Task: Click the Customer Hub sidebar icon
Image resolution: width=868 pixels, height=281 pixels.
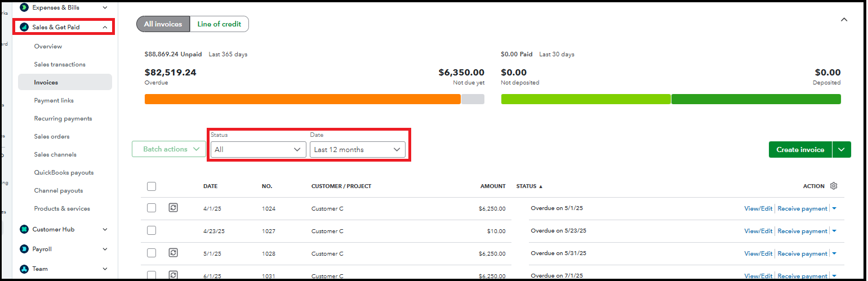Action: 24,229
